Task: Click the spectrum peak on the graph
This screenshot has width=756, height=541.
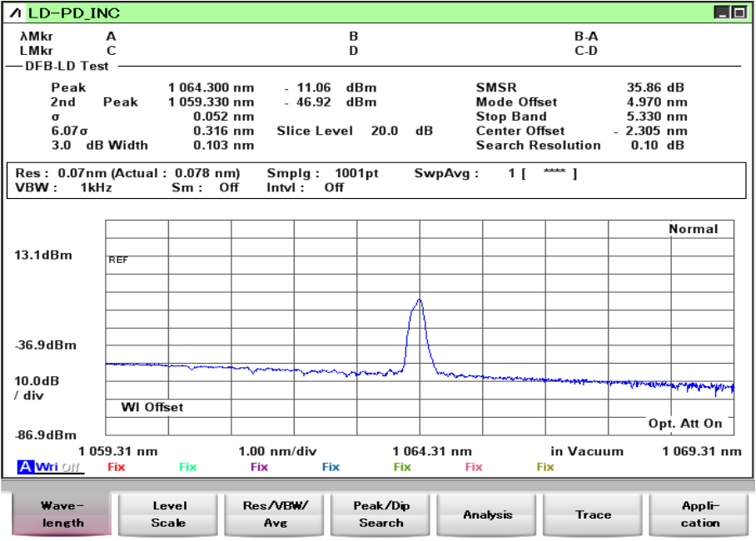Action: (x=419, y=300)
